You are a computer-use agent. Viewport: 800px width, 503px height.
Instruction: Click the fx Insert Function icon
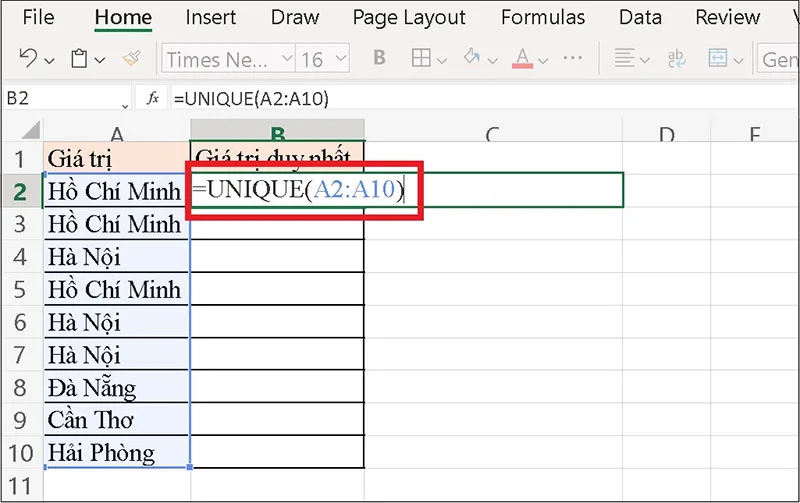(152, 98)
